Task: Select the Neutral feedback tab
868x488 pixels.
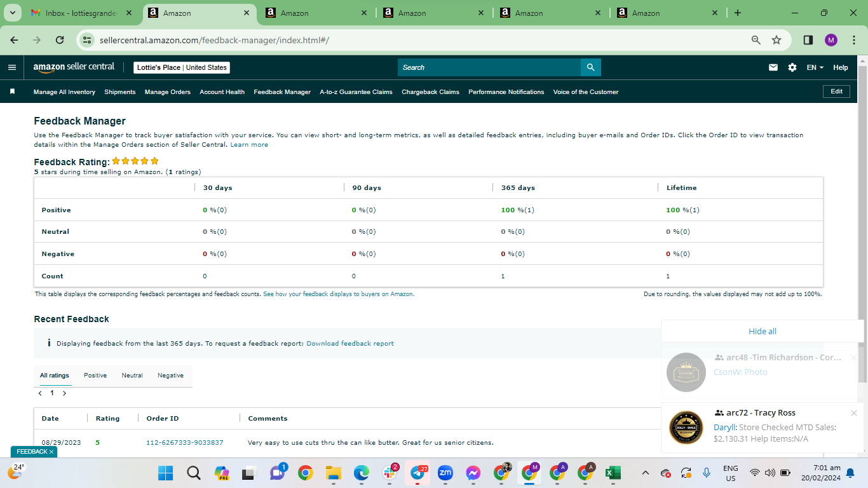Action: pyautogui.click(x=132, y=376)
